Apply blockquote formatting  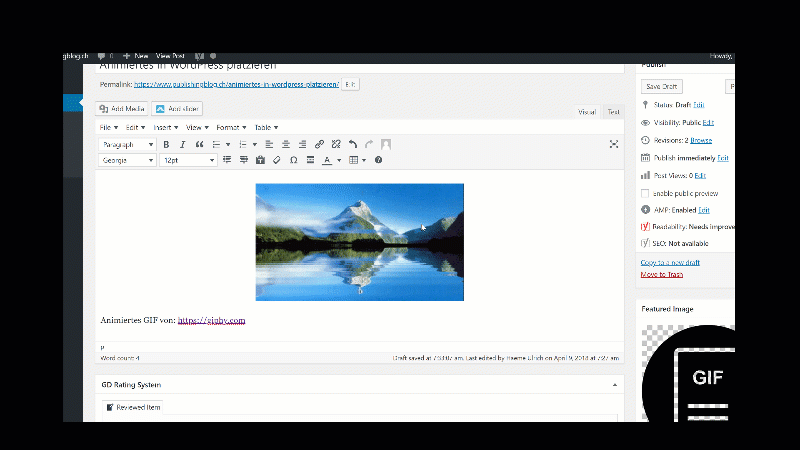pos(199,144)
